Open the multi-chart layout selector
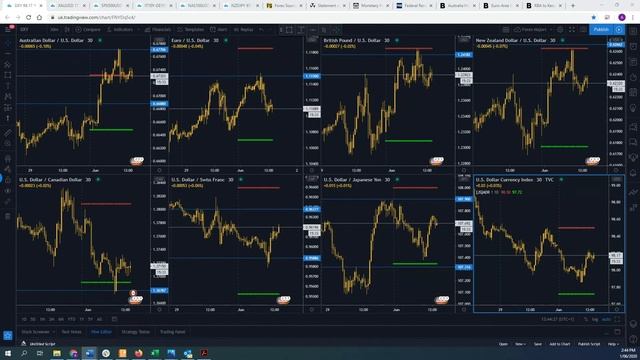Viewport: 640px width, 360px height. pos(506,29)
